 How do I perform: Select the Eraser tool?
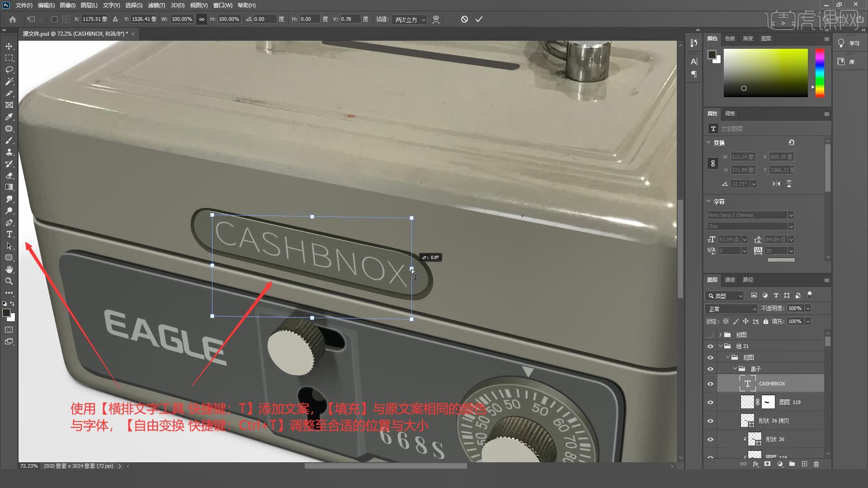pos(9,175)
